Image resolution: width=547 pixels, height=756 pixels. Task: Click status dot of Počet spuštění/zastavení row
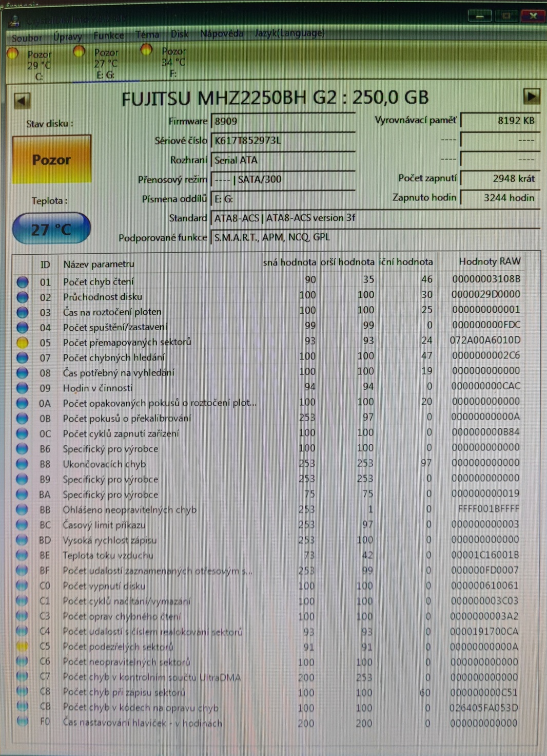pos(22,327)
